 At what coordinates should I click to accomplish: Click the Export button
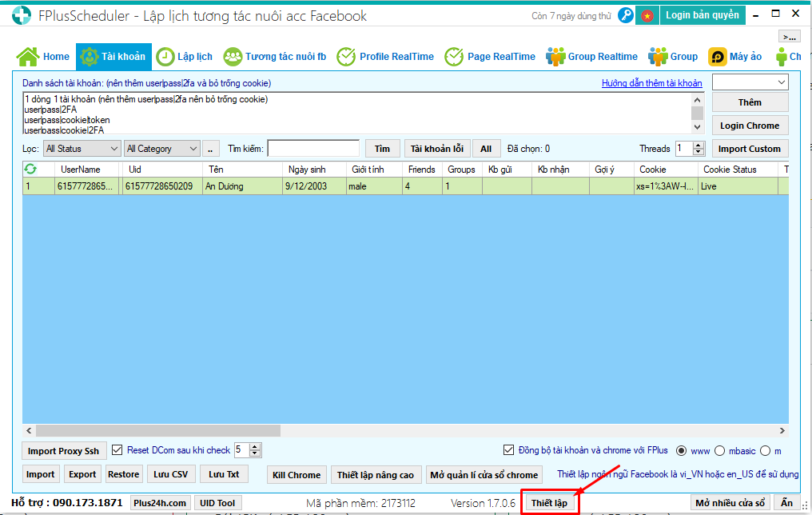82,474
